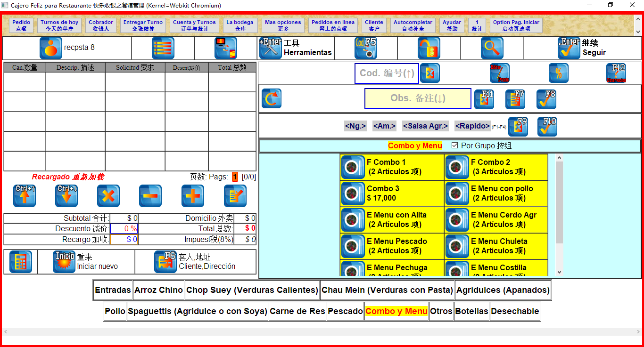Click the open padlock cash drawer icon
This screenshot has height=347, width=644.
(429, 48)
